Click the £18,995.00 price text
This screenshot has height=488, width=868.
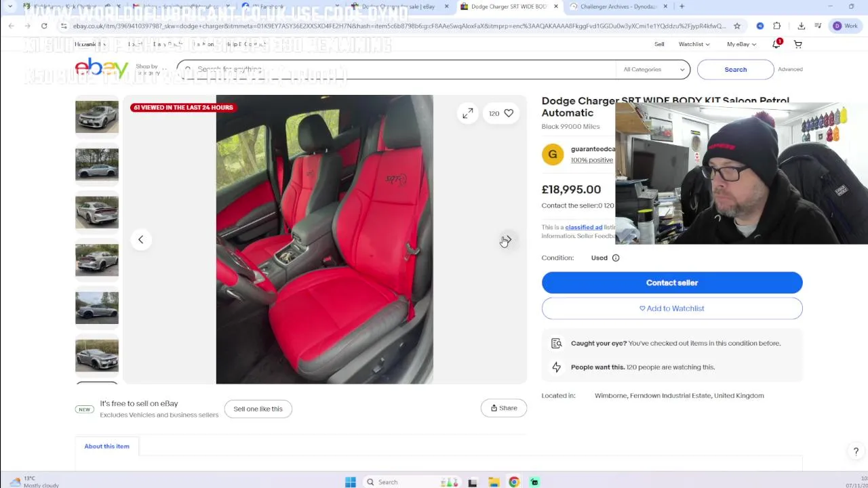coord(571,190)
